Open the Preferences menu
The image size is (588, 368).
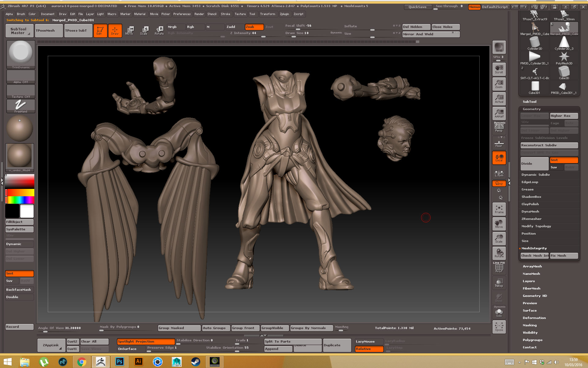182,14
